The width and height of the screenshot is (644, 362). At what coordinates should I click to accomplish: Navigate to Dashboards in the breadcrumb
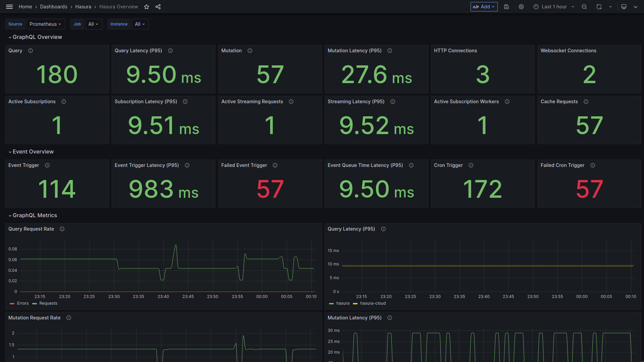point(54,7)
